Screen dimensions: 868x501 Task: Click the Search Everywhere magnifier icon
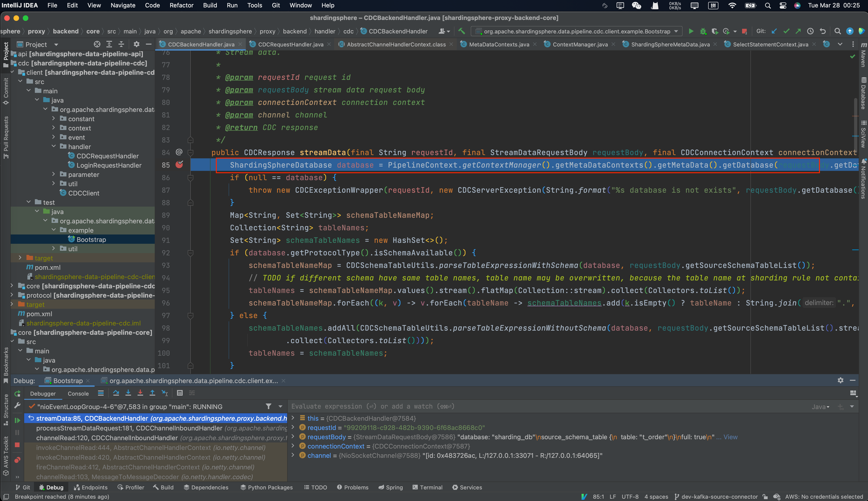(x=838, y=31)
